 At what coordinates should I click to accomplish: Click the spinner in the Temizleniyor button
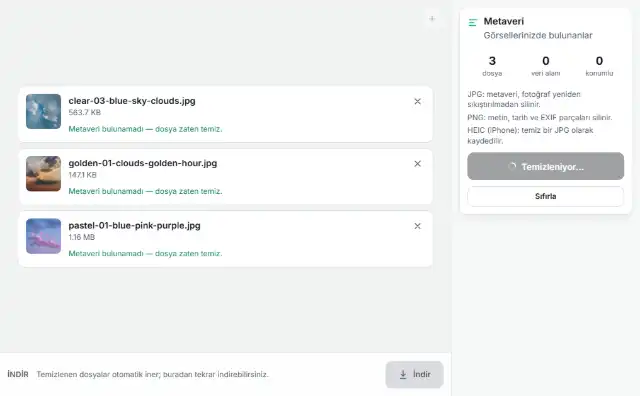click(x=512, y=166)
